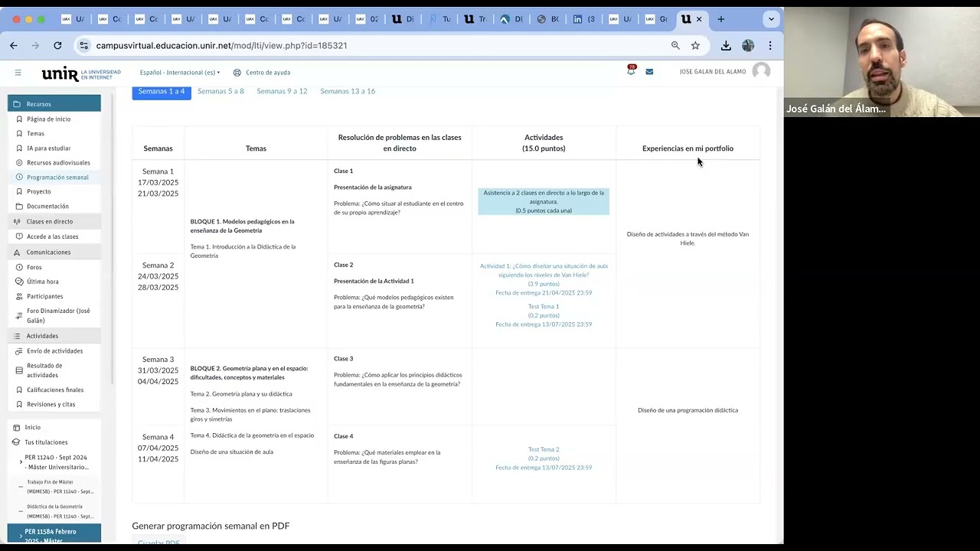The height and width of the screenshot is (551, 980).
Task: Open Revisiones y citas
Action: 51,405
